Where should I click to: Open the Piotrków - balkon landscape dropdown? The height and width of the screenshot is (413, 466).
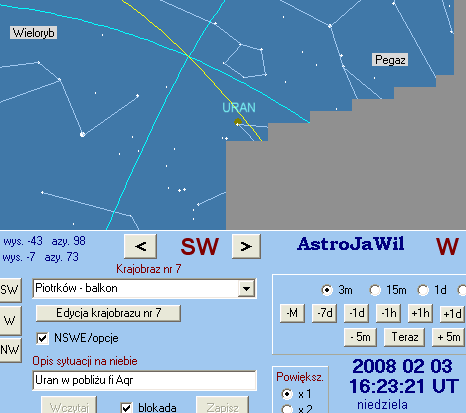[247, 288]
